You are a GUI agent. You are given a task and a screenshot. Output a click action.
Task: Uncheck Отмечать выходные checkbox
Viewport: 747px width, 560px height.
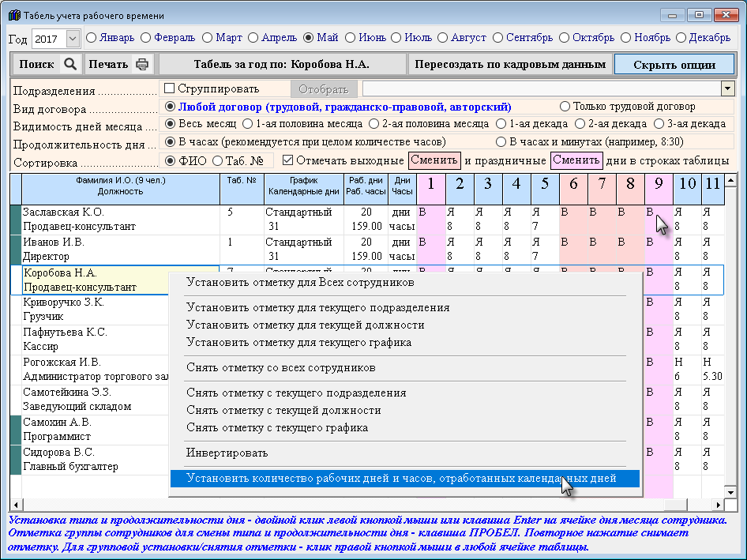pos(287,160)
